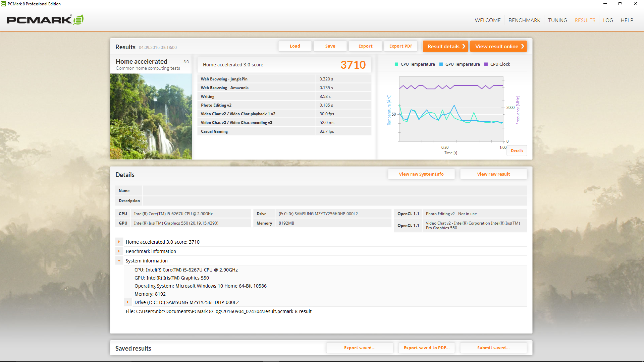Image resolution: width=644 pixels, height=362 pixels.
Task: Expand Benchmark information section
Action: (x=119, y=251)
